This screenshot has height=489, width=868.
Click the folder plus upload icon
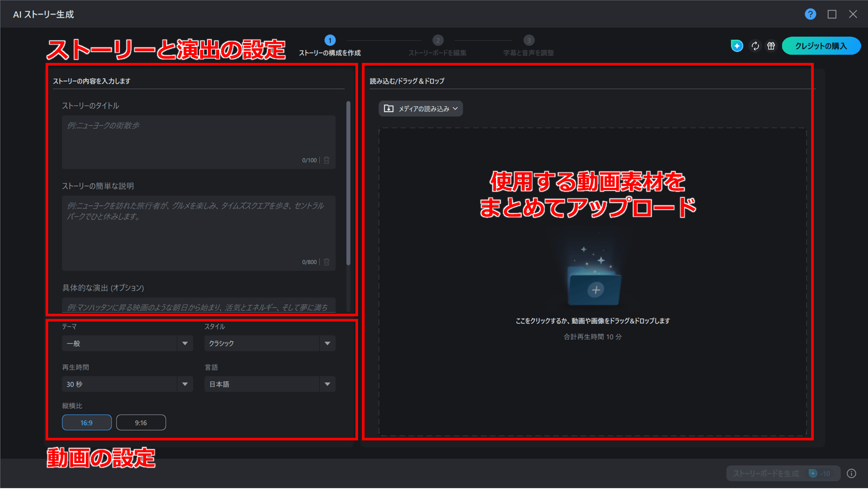tap(595, 289)
